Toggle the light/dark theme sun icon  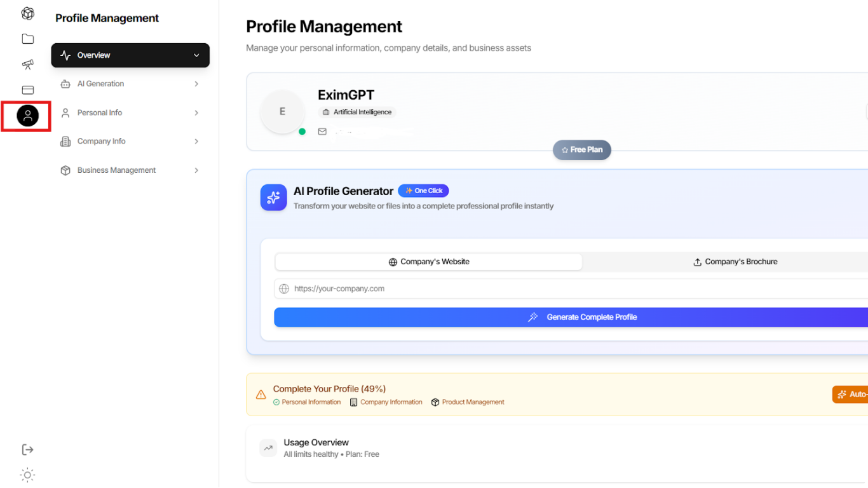[27, 475]
